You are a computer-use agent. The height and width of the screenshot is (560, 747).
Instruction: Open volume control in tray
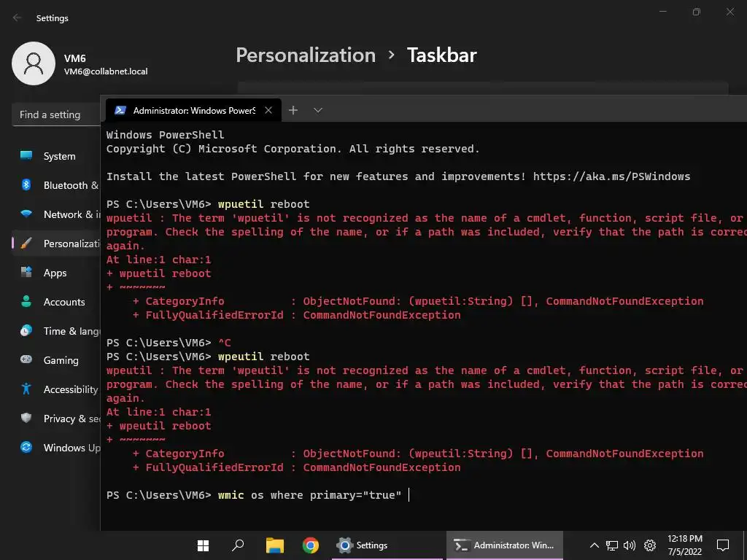(x=630, y=545)
